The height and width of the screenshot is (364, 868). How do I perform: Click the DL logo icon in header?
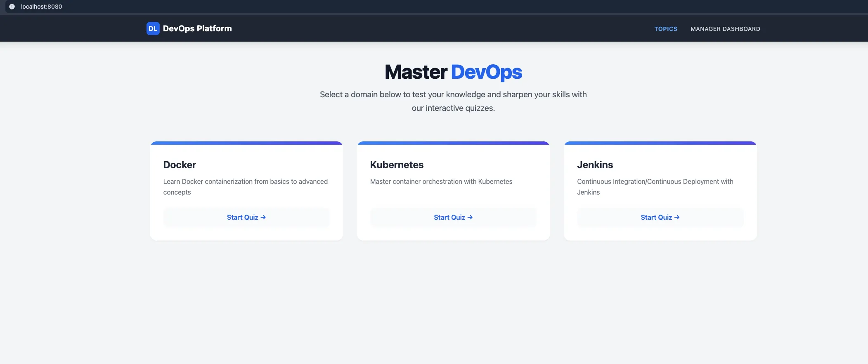(153, 28)
